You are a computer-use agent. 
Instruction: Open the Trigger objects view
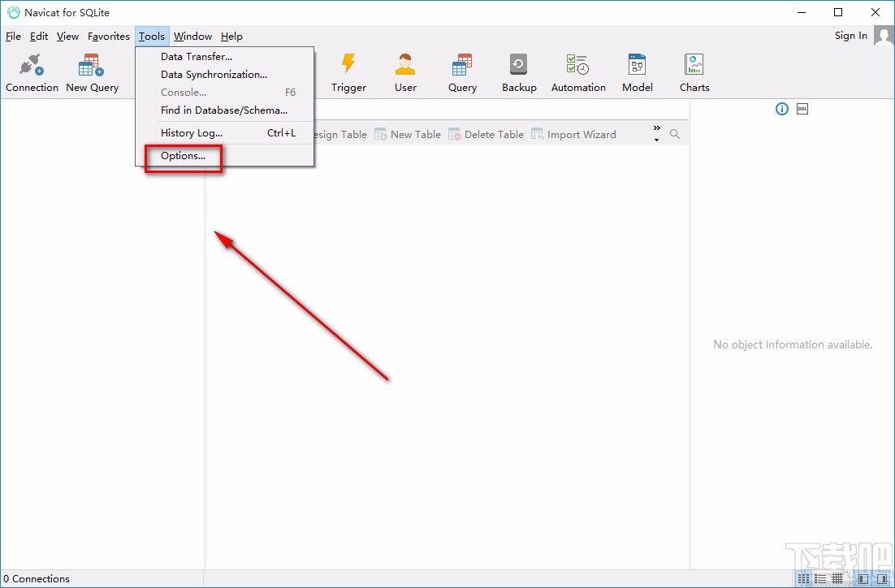[348, 72]
